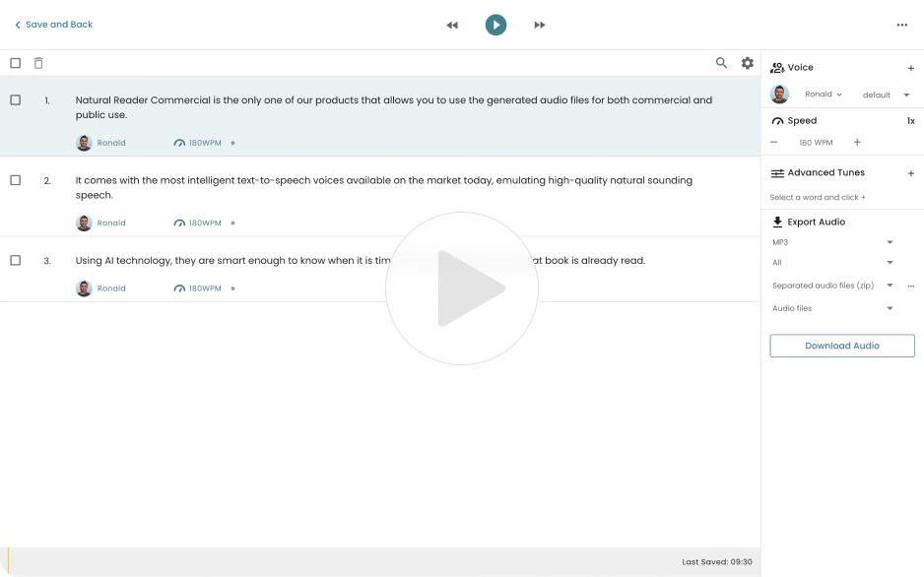
Task: Open the search icon above the sentence list
Action: pyautogui.click(x=721, y=62)
